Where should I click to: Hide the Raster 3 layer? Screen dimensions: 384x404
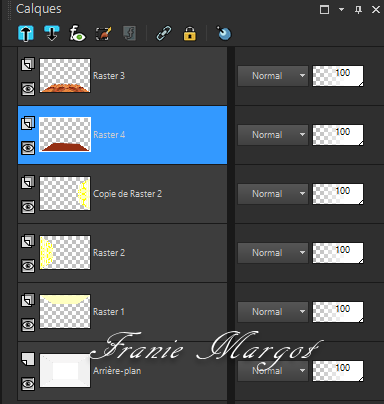28,89
